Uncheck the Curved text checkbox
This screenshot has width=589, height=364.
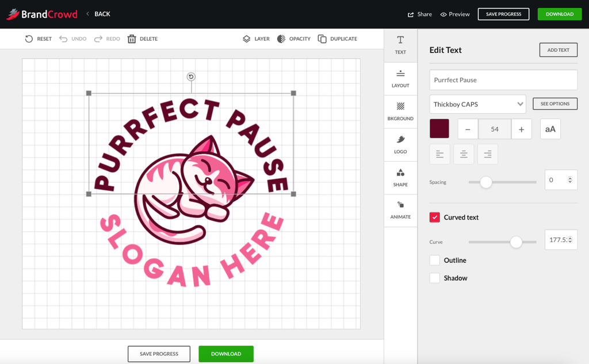[435, 217]
